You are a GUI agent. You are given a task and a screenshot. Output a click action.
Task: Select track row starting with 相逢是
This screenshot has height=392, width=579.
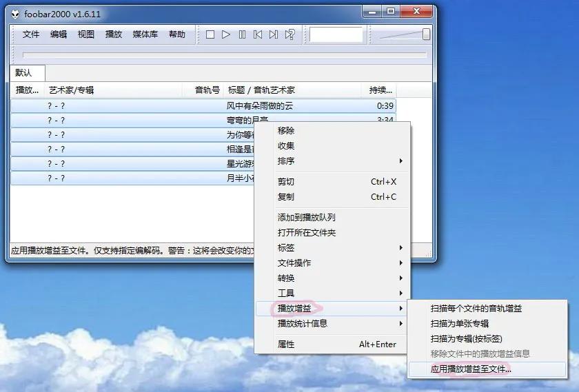point(133,149)
